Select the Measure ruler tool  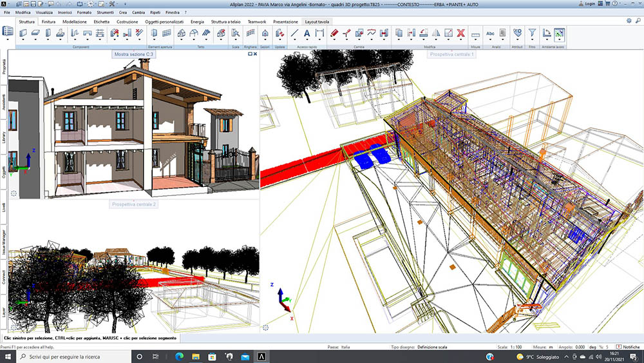[476, 35]
